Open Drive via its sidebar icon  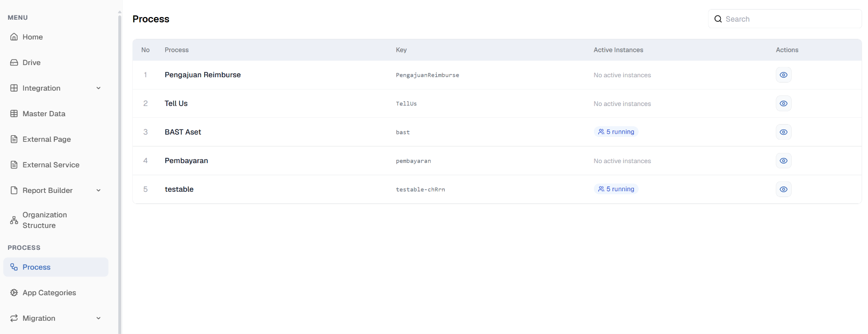(x=14, y=62)
